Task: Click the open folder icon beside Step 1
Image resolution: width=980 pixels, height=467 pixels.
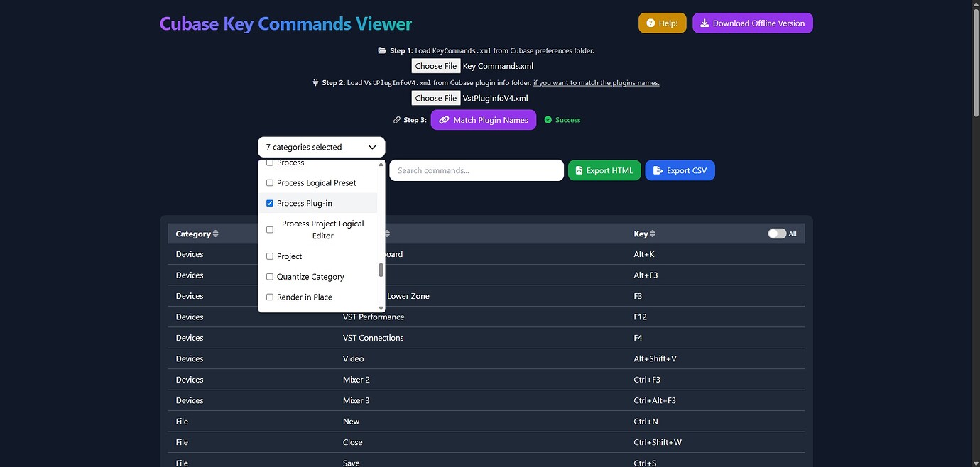Action: click(x=382, y=50)
